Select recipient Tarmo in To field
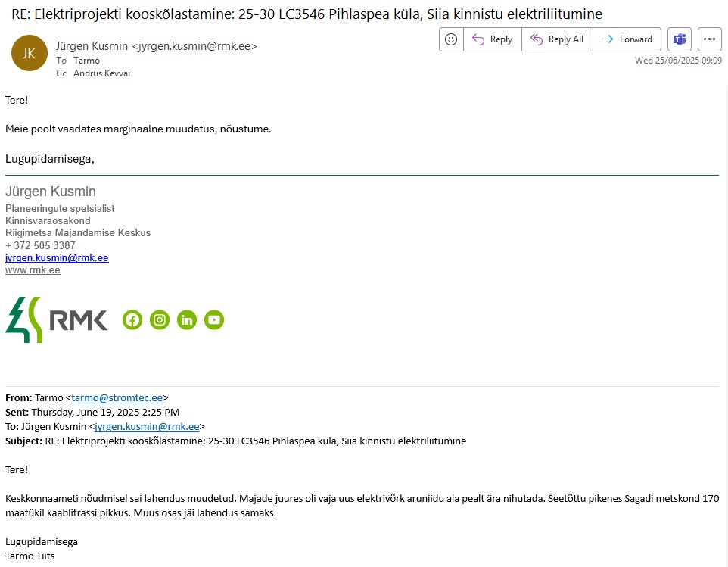The height and width of the screenshot is (567, 728). (x=86, y=61)
